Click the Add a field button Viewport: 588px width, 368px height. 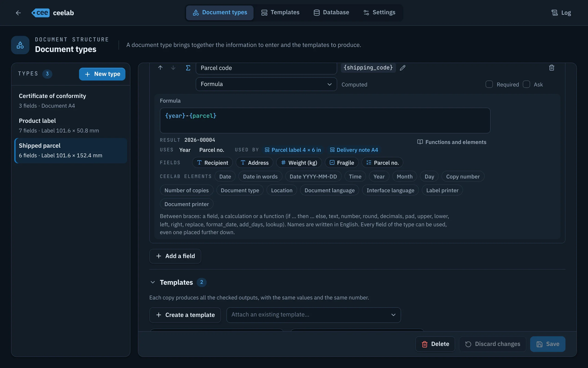[x=175, y=256]
